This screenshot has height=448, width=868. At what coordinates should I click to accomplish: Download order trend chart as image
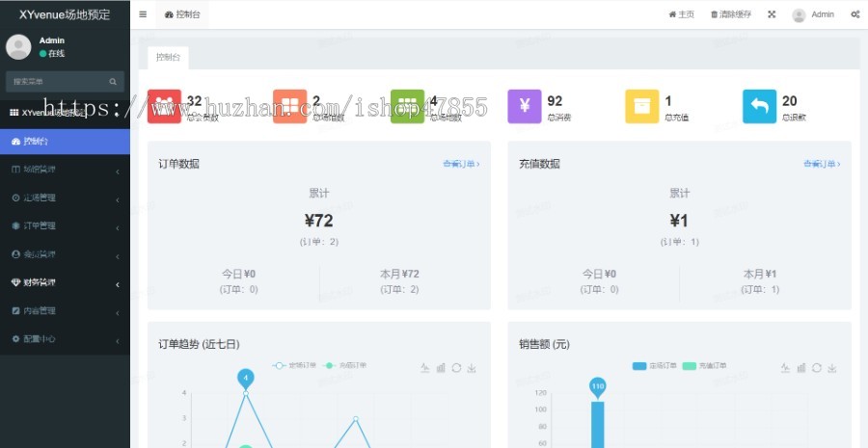[472, 368]
